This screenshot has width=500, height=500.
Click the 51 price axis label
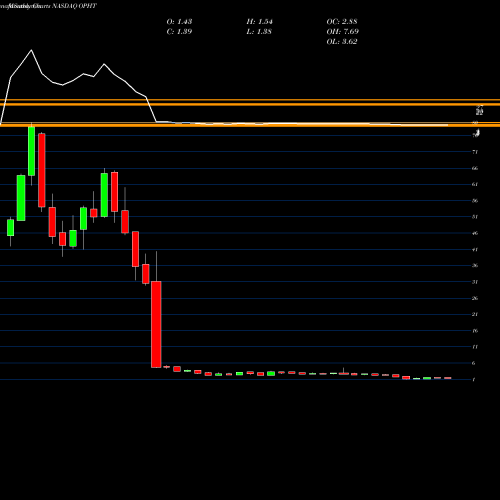[x=475, y=217]
